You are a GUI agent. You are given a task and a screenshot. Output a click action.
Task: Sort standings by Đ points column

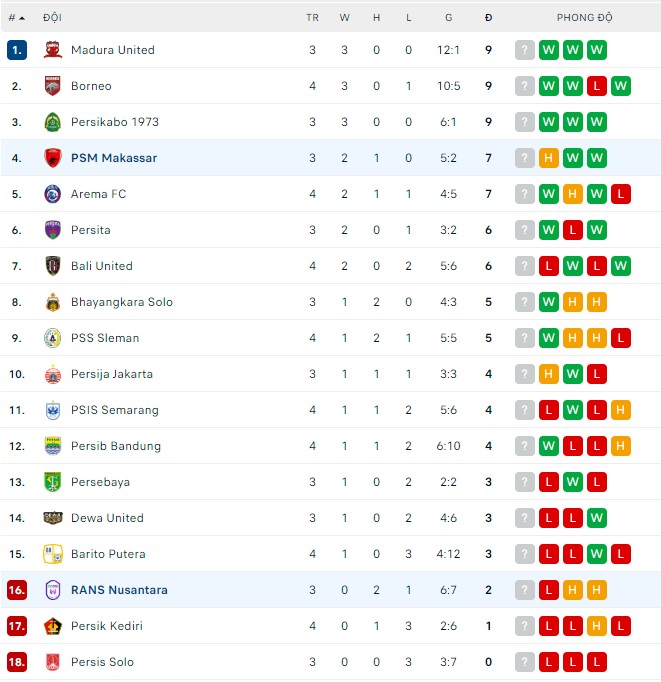click(488, 18)
